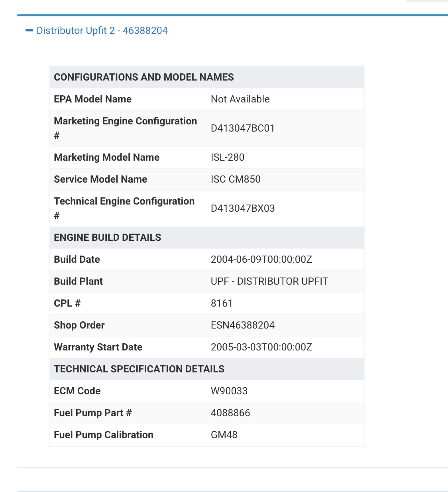
Task: Select the ENGINE BUILD DETAILS header
Action: pyautogui.click(x=108, y=238)
